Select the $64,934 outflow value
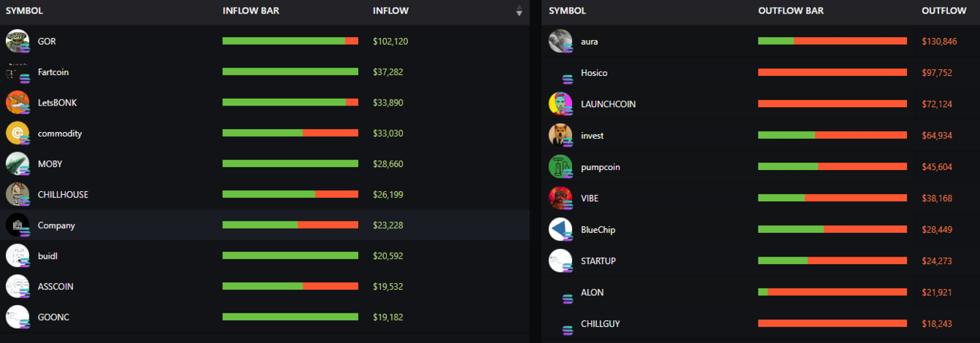This screenshot has height=343, width=980. click(937, 135)
